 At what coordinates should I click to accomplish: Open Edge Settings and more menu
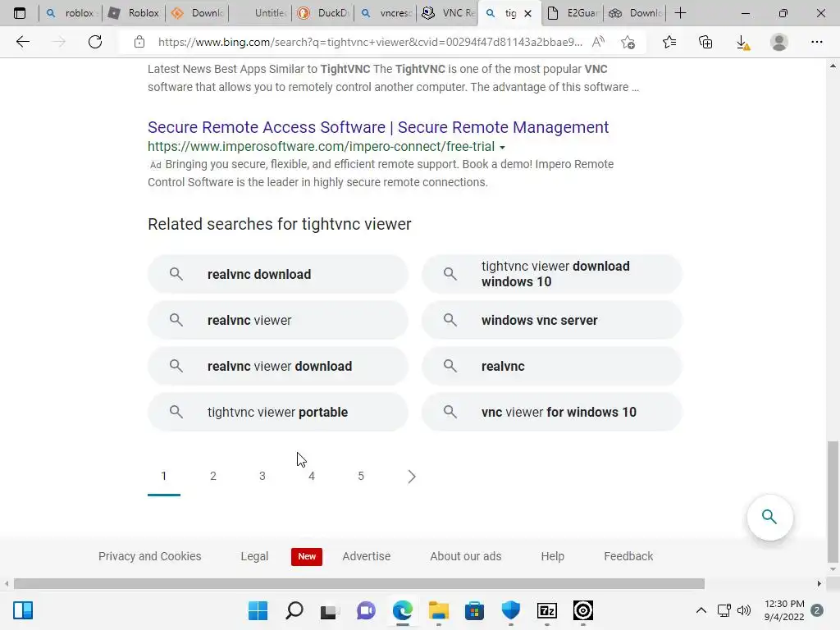[816, 42]
